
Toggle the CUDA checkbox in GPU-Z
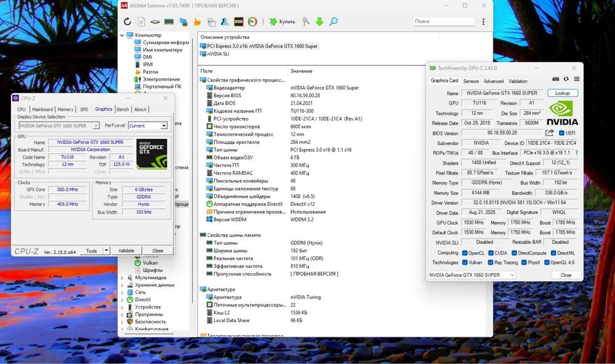click(x=491, y=253)
